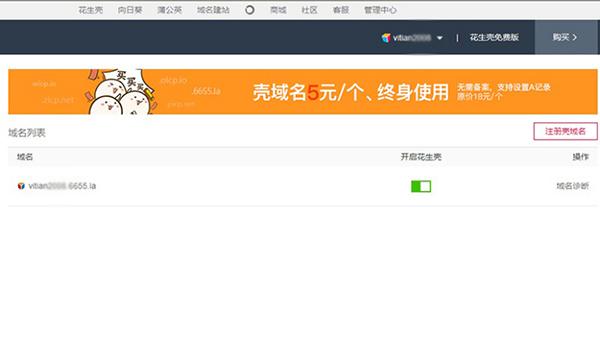Viewport: 600px width, 363px height.
Task: Click the 购买 button
Action: [x=565, y=37]
